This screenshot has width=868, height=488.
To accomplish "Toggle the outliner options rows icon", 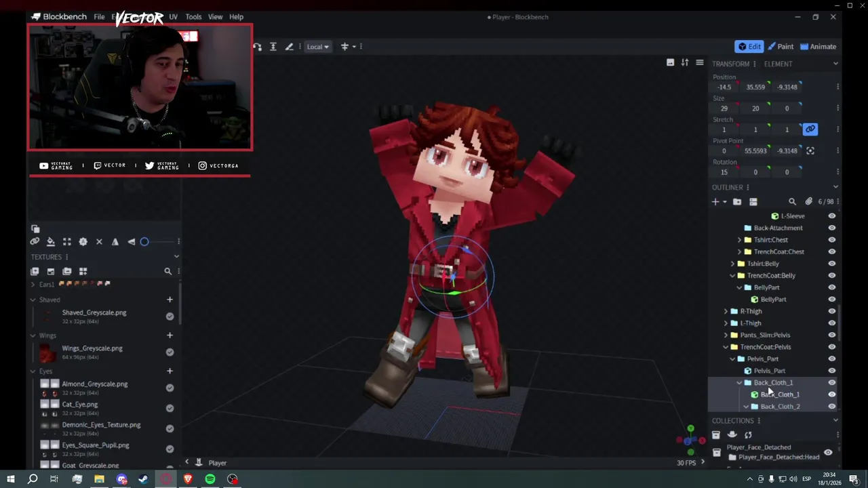I will 753,201.
